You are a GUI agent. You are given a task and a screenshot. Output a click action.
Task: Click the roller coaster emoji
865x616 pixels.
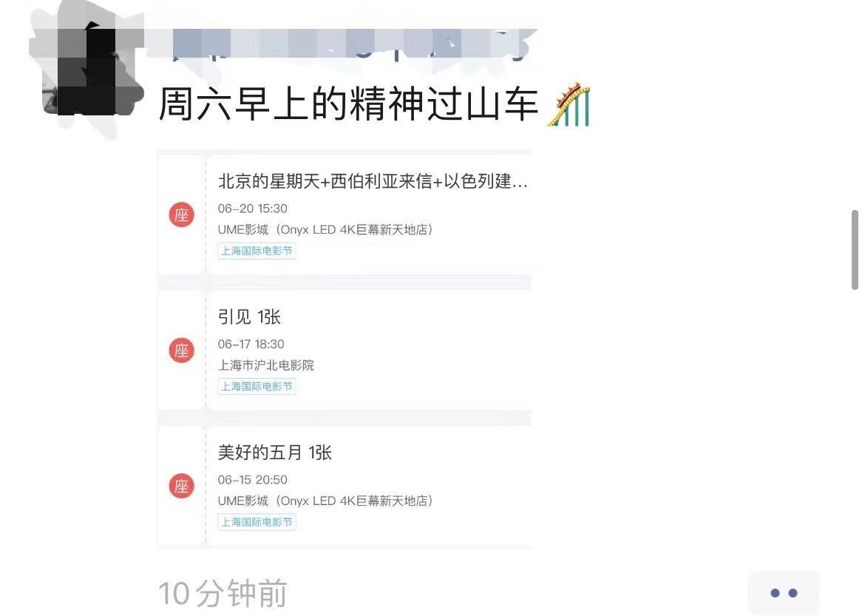click(569, 104)
